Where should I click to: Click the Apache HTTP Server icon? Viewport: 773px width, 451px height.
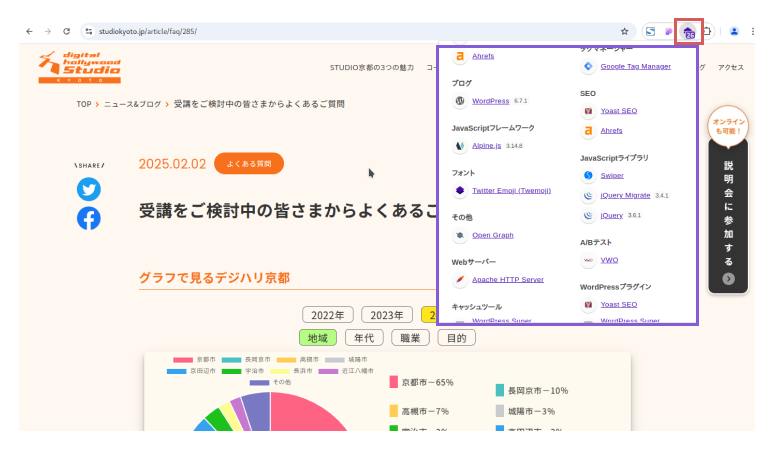[x=460, y=280]
